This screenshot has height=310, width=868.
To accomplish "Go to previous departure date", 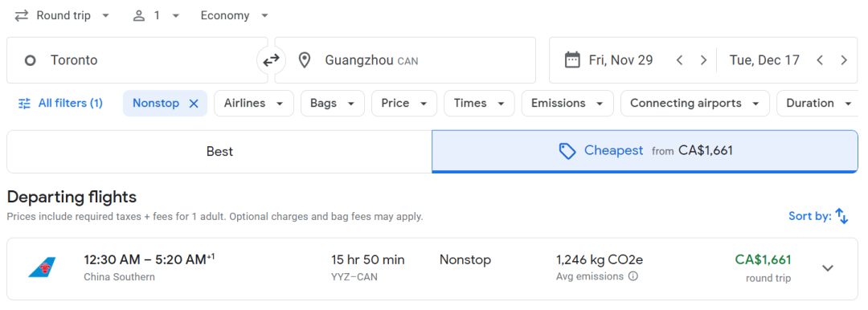I will [680, 60].
